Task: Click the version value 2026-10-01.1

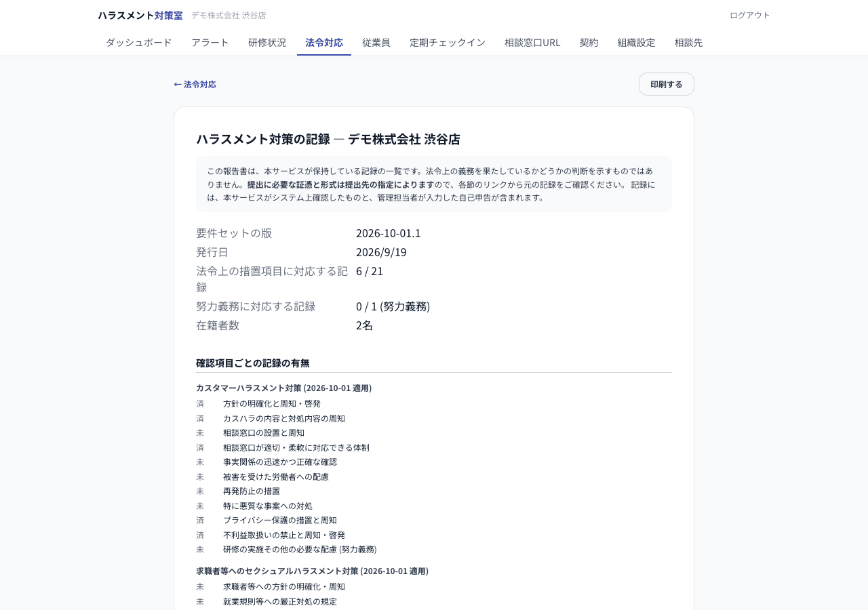Action: point(389,233)
